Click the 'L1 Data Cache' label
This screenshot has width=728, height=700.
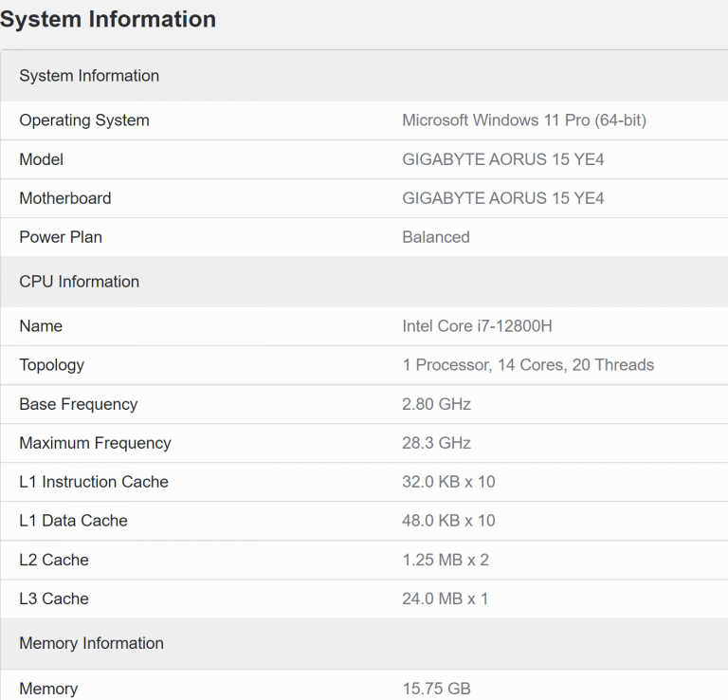73,521
